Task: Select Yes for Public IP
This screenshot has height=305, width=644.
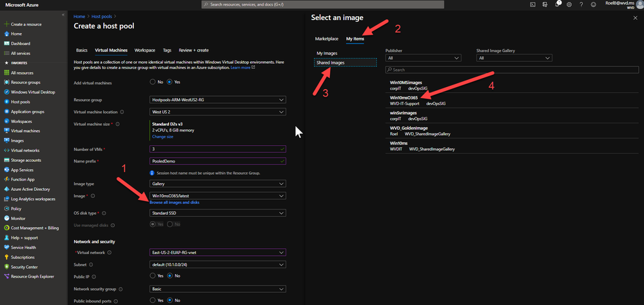Action: [x=153, y=275]
